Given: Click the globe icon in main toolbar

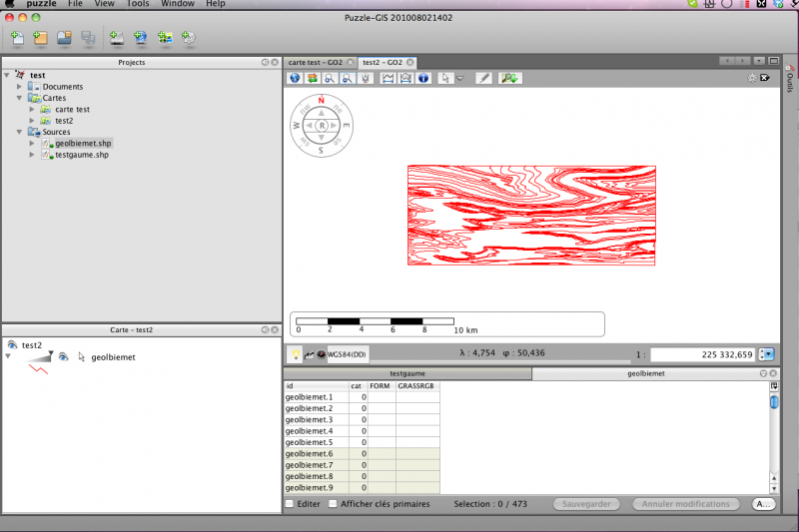Looking at the screenshot, I should (141, 39).
